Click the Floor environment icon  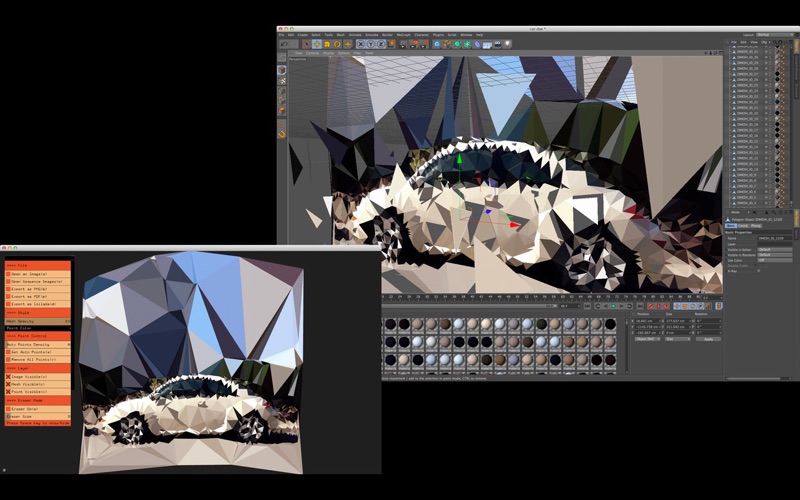(x=487, y=44)
